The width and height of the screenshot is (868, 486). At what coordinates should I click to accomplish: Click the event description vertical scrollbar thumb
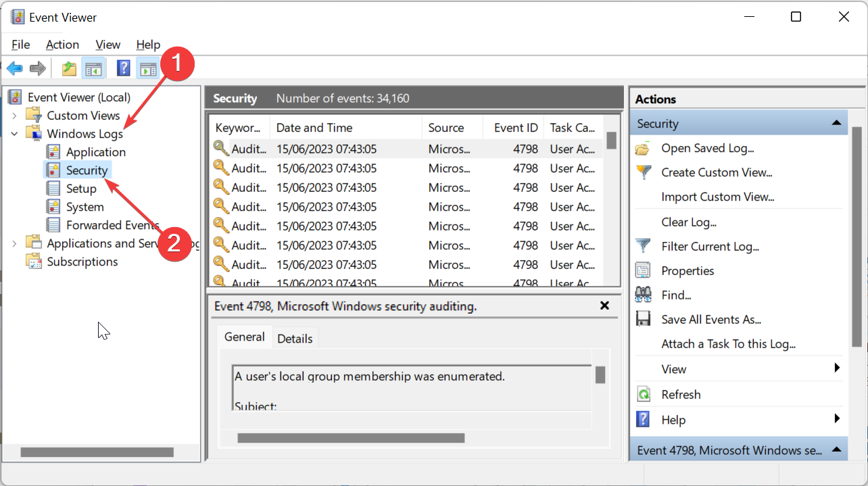coord(600,375)
